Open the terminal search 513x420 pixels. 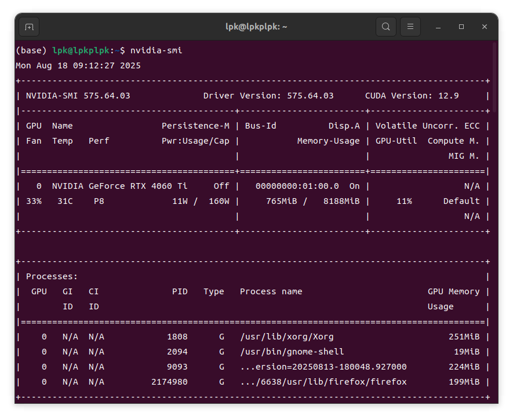click(386, 27)
